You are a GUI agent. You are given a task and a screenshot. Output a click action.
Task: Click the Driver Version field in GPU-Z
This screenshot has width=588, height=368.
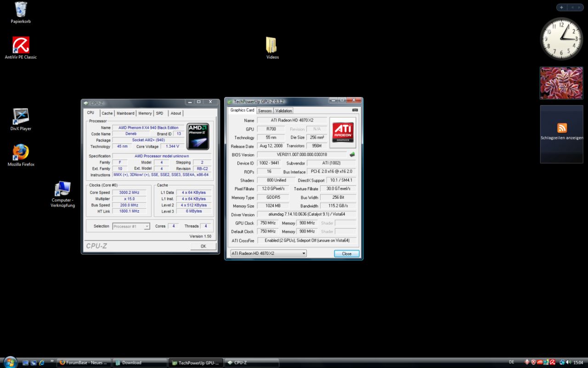click(306, 214)
